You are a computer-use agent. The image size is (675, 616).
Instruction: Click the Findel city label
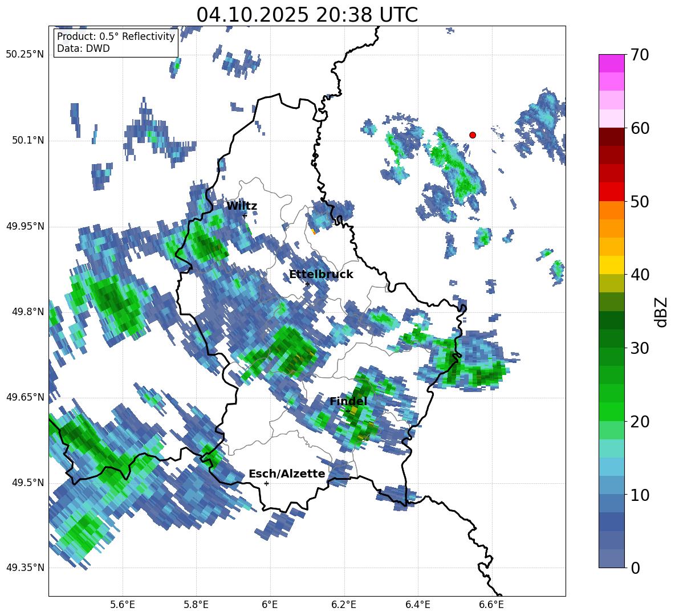click(x=348, y=401)
